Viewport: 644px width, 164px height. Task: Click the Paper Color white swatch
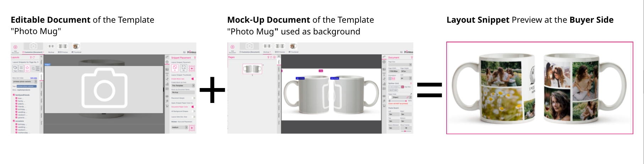(390, 97)
